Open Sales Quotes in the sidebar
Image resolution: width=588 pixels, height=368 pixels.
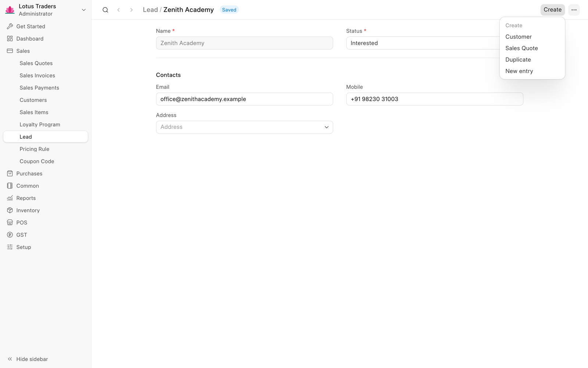pos(46,63)
